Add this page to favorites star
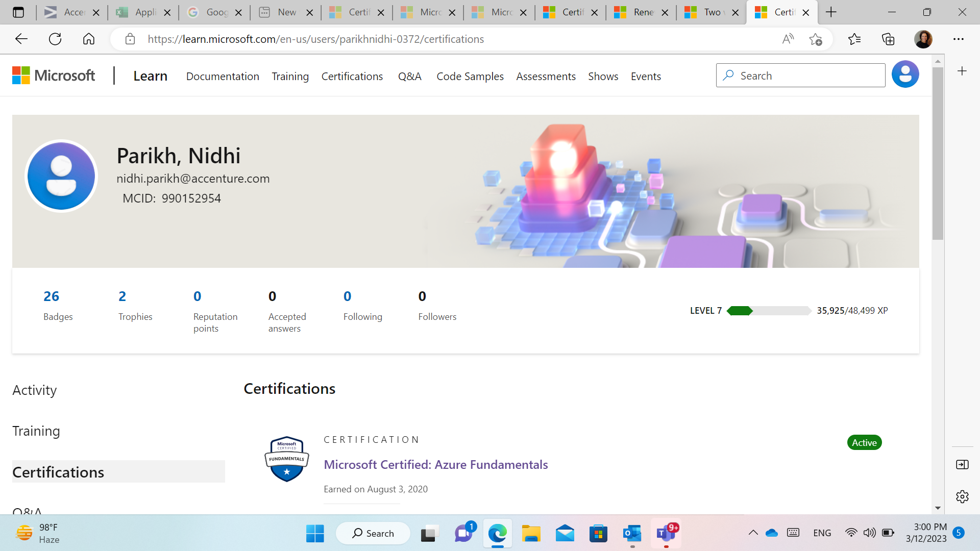Viewport: 980px width, 551px height. click(x=816, y=39)
